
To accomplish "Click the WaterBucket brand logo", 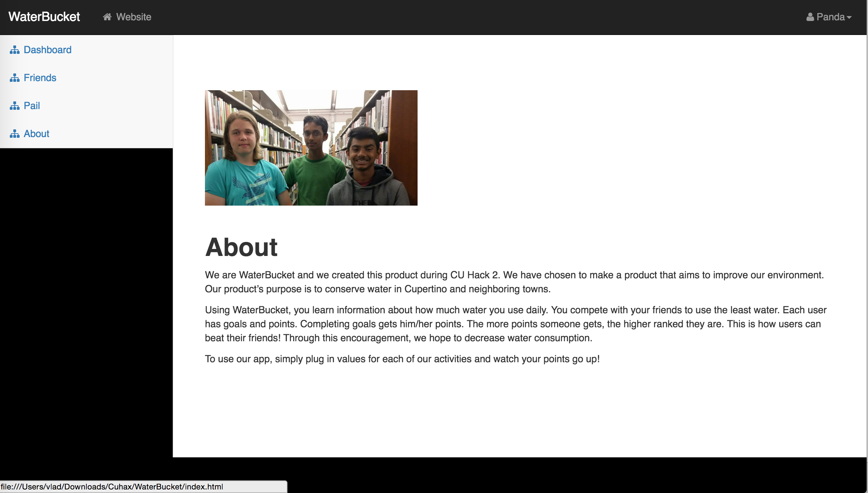I will point(44,17).
